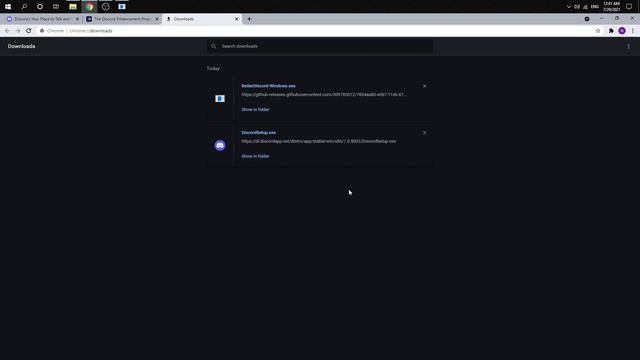Reload the downloads page
Viewport: 640px width, 360px height.
(x=29, y=31)
